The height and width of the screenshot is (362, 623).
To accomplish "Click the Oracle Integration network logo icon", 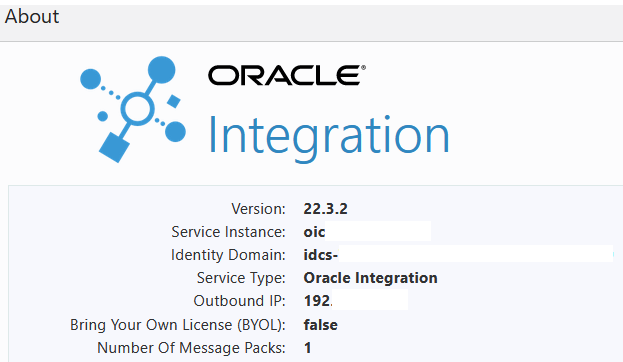I will tap(133, 109).
